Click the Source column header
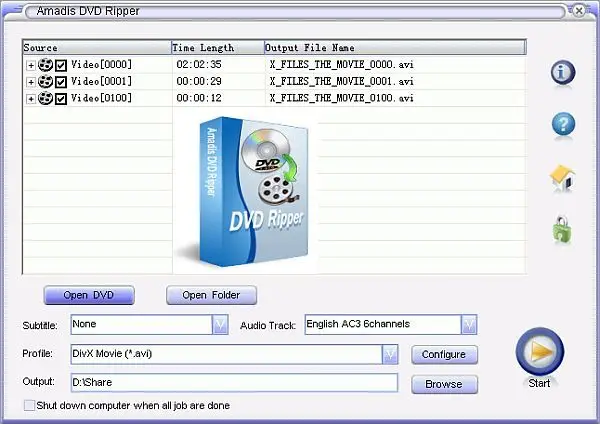The image size is (600, 424). [x=97, y=47]
